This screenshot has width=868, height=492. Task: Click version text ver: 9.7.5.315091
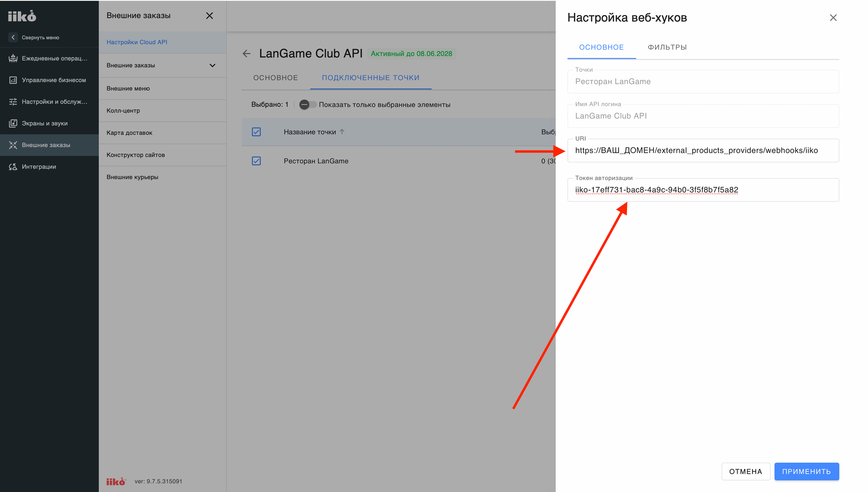[x=158, y=481]
